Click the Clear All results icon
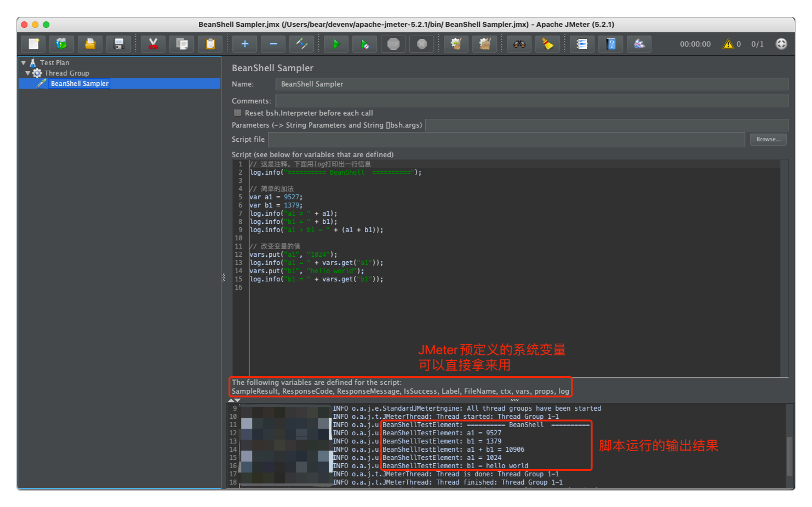Screen dimensions: 812x507 tap(485, 44)
